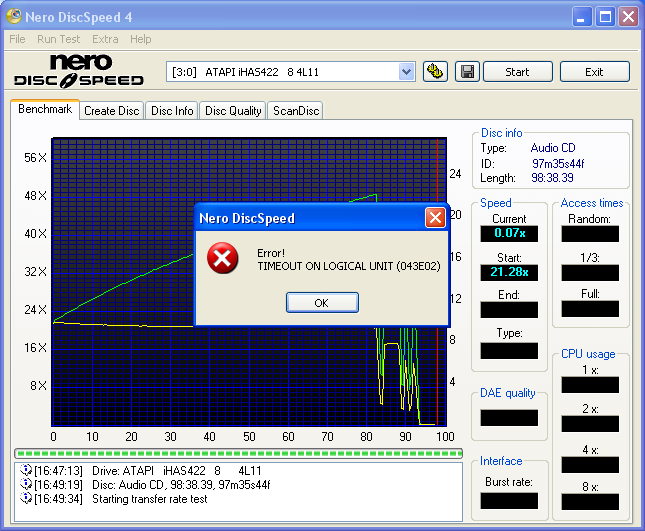Click the Nero Disc Speed logo
The image size is (645, 531).
(x=79, y=71)
